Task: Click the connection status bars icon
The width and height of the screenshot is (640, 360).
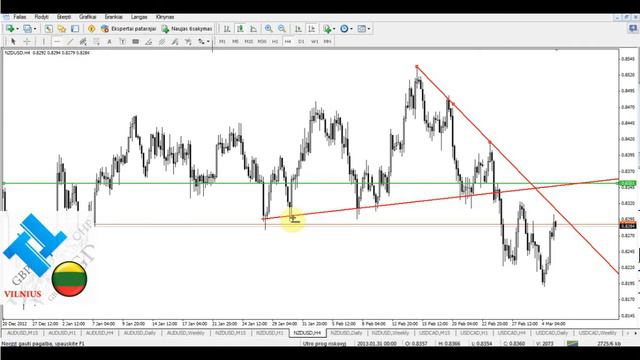Action: (x=573, y=344)
